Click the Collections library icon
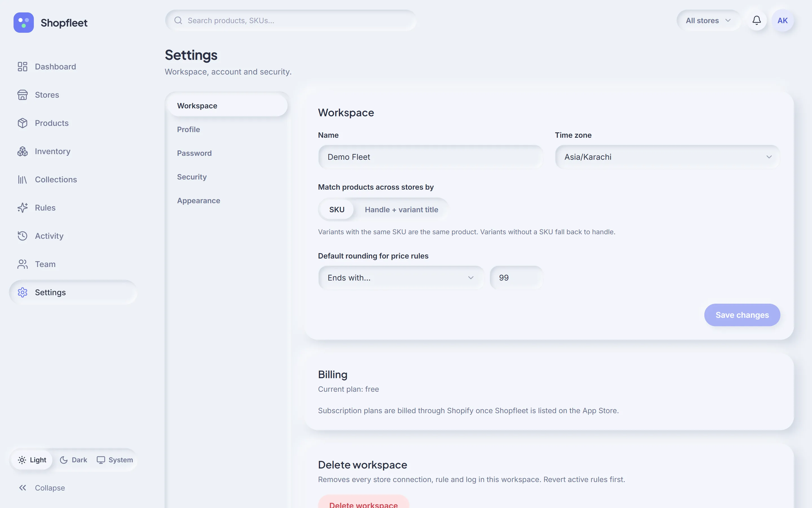This screenshot has height=508, width=812. click(23, 179)
